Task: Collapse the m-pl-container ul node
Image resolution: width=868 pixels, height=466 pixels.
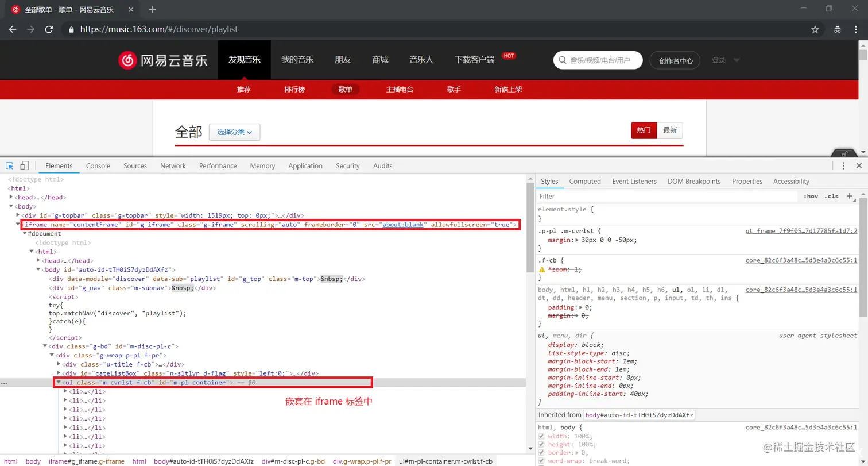Action: 58,382
